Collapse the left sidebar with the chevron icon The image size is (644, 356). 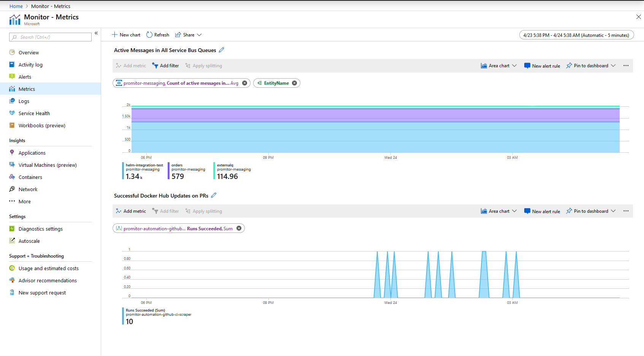coord(96,33)
